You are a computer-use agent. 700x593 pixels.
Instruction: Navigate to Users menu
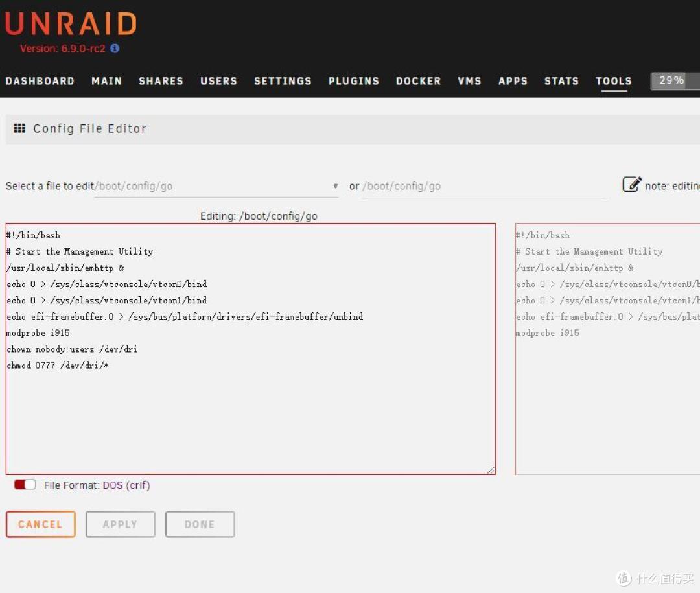pos(218,81)
